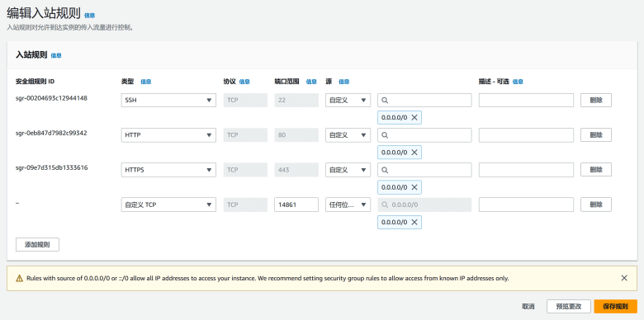Open 信息 link next to 编辑入站规则

[x=89, y=16]
